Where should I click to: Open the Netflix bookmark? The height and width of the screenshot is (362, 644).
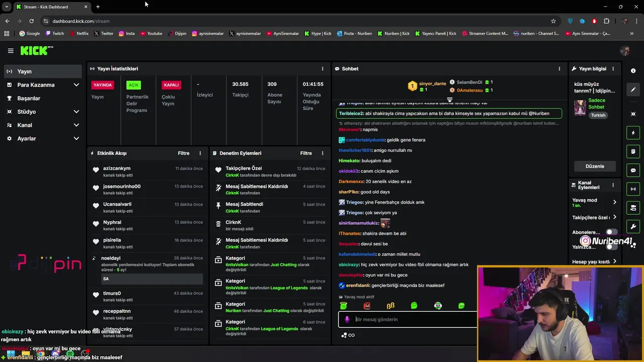79,34
